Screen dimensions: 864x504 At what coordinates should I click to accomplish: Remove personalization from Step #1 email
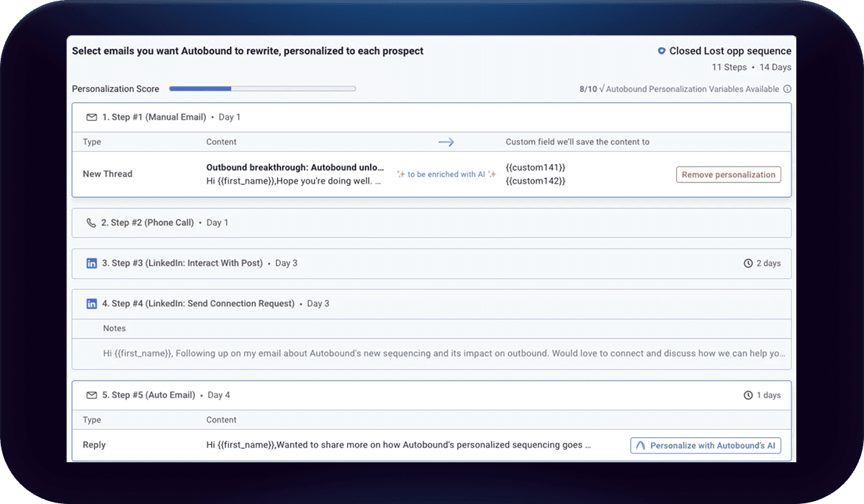pos(728,174)
